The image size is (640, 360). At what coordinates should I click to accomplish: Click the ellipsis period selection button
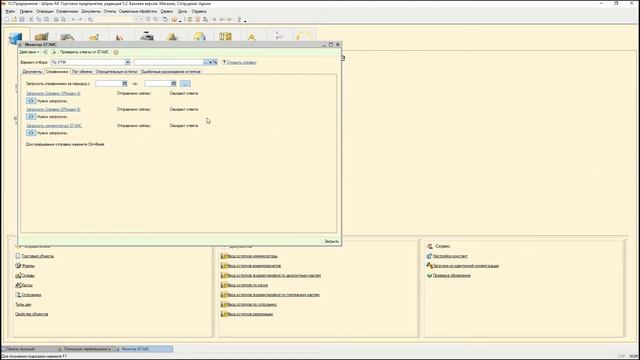pos(185,83)
